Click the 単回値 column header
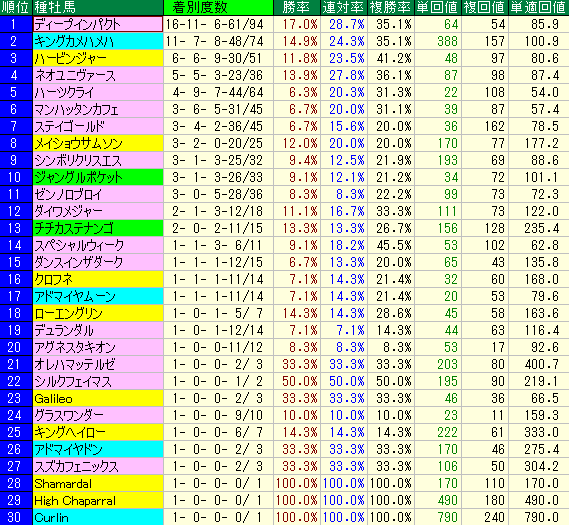 coord(438,7)
